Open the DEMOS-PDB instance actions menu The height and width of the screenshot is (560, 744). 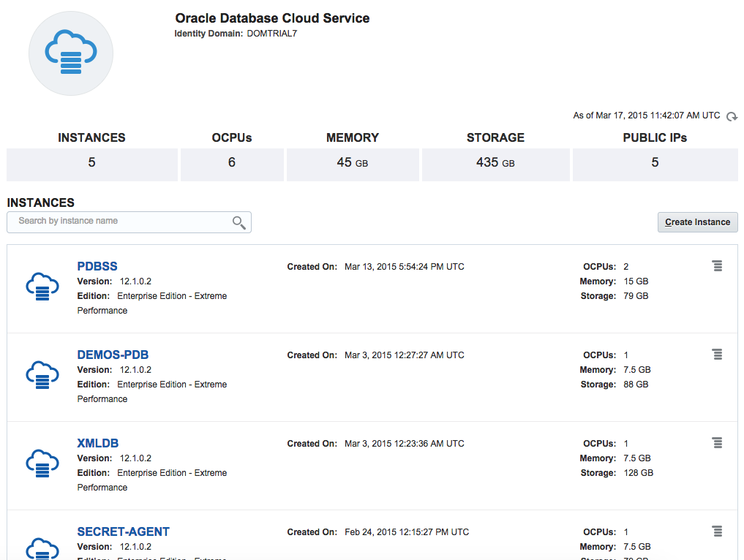pos(717,355)
